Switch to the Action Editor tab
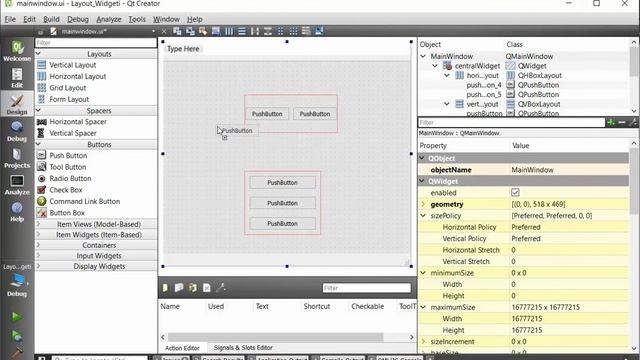The width and height of the screenshot is (640, 360). [182, 348]
